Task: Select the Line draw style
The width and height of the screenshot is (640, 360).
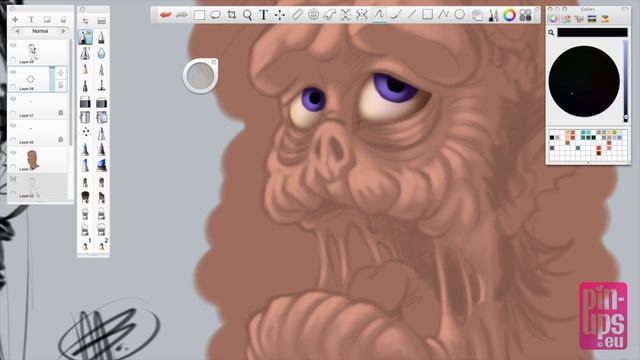Action: coord(411,15)
